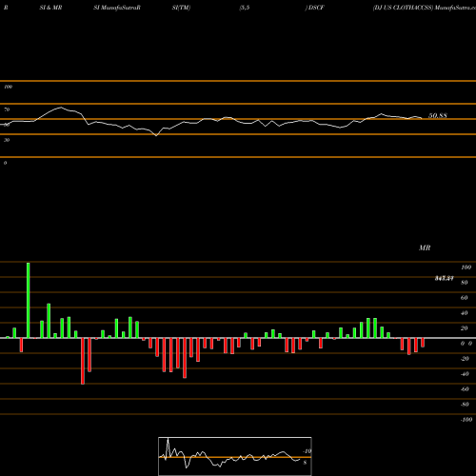The width and height of the screenshot is (476, 476).
Task: Click the 70 level label on RSI axis
Action: (x=7, y=109)
